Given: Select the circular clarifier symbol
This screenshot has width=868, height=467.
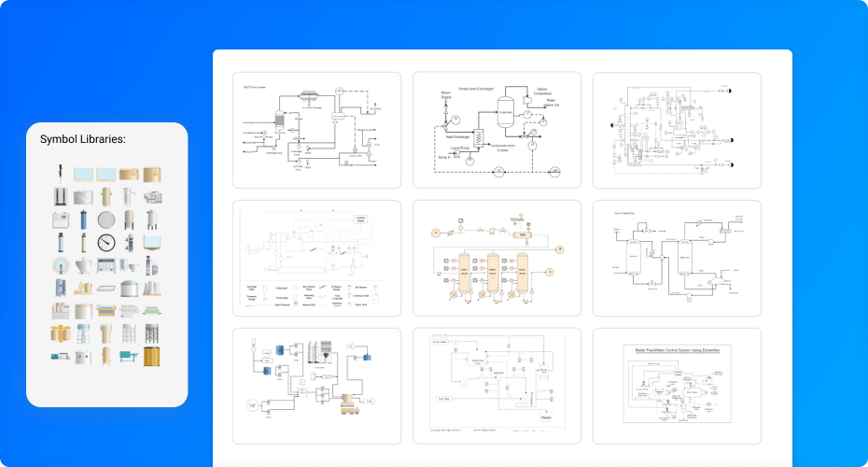Looking at the screenshot, I should pyautogui.click(x=61, y=265).
